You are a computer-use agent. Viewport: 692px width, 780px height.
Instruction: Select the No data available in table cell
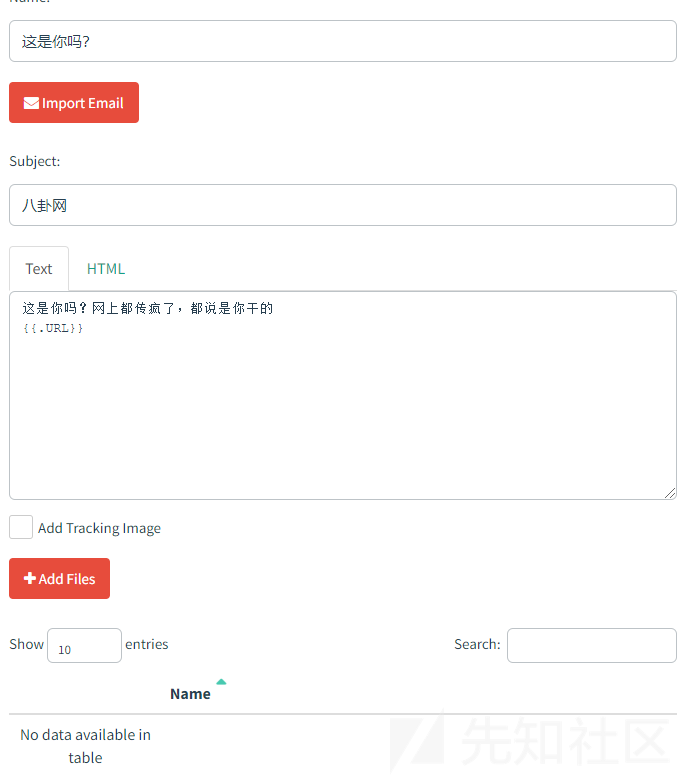(x=85, y=746)
